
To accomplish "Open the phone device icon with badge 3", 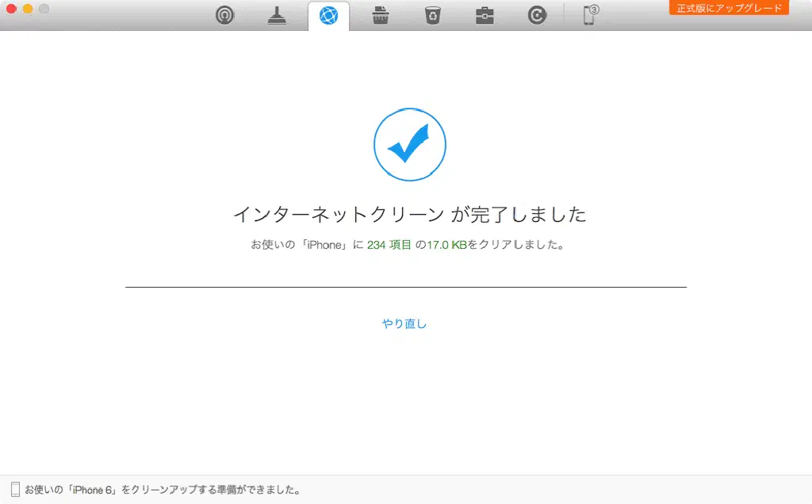I will 590,15.
